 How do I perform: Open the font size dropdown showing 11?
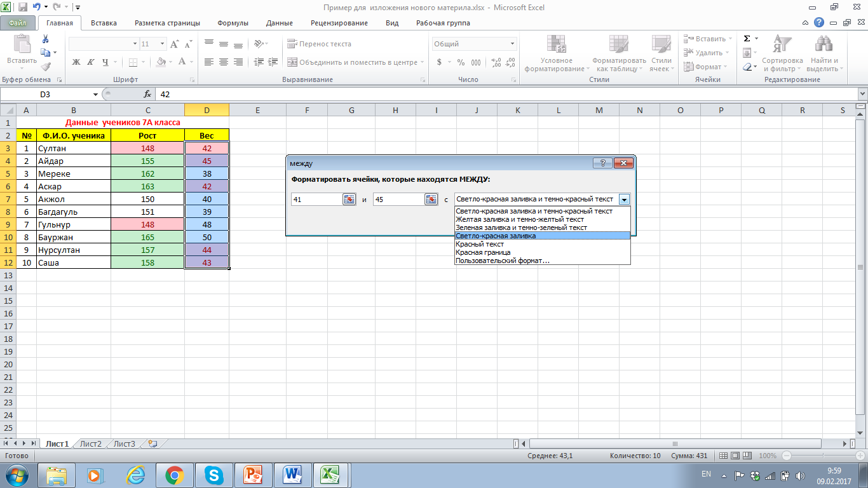click(163, 44)
